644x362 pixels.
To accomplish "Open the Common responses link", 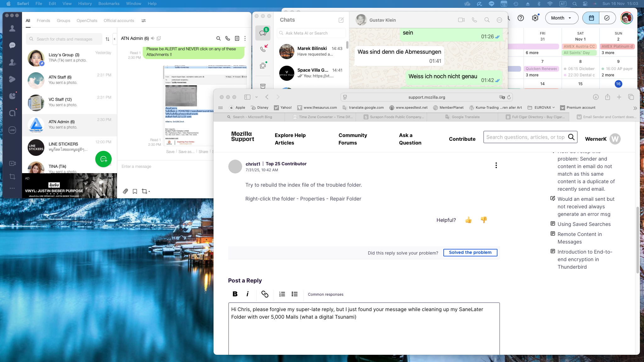I will click(x=325, y=294).
